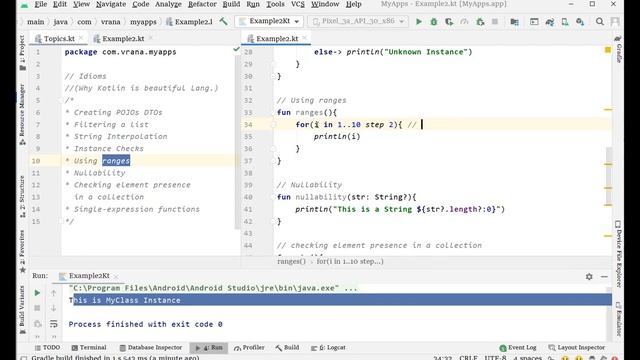Open the Example2Kt run configuration dropdown

tap(269, 21)
